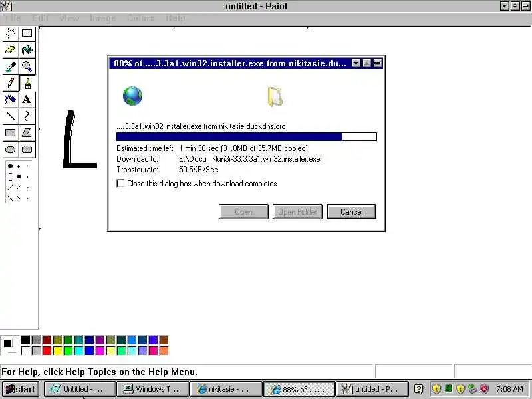Activate the Airbrush spray tool
Viewport: 532px width, 399px height.
point(11,100)
